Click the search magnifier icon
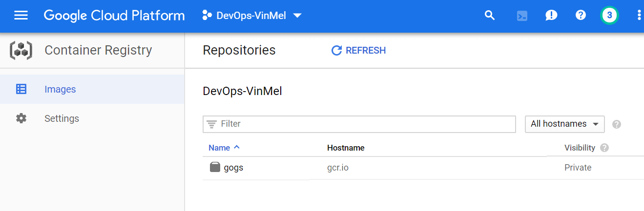 coord(490,16)
